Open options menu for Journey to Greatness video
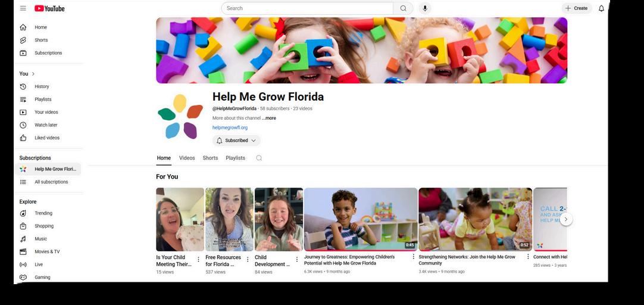 [x=413, y=257]
